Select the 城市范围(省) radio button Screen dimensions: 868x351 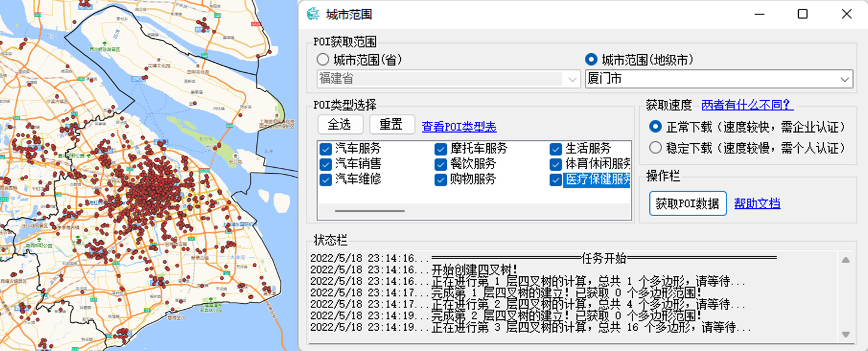(322, 59)
